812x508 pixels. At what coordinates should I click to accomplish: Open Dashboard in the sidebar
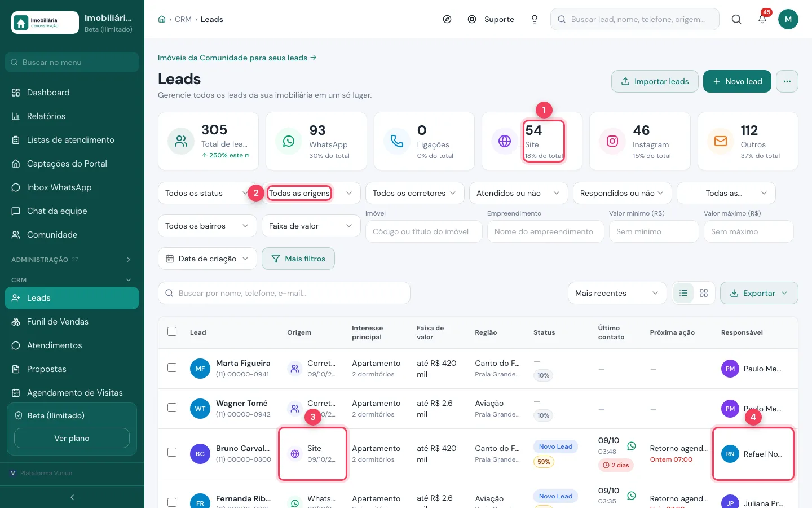tap(72, 93)
